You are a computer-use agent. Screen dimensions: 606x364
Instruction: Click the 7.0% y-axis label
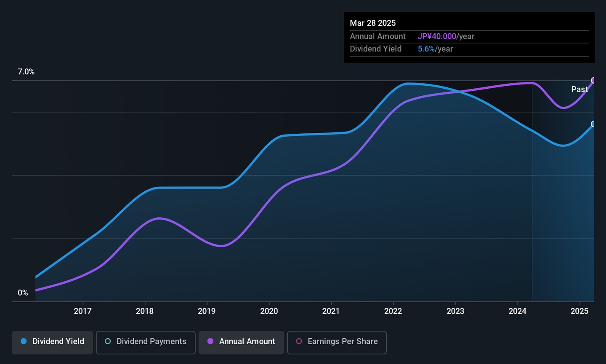pyautogui.click(x=26, y=72)
